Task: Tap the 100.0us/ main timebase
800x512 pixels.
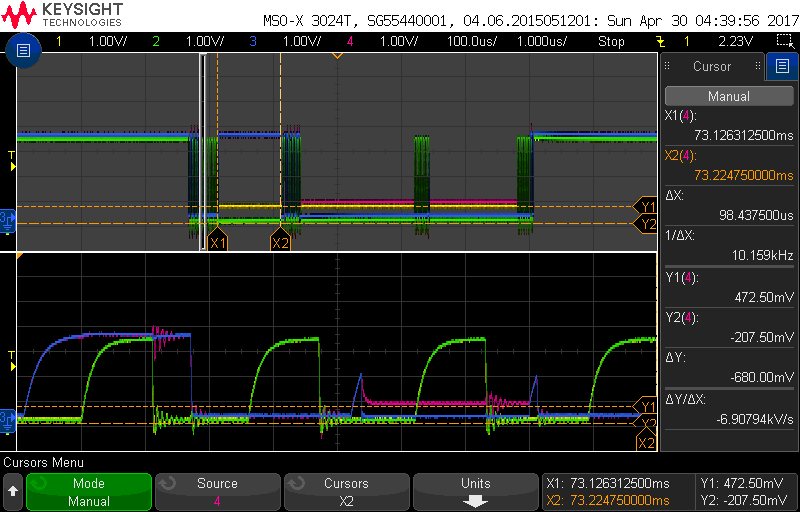Action: pos(471,41)
